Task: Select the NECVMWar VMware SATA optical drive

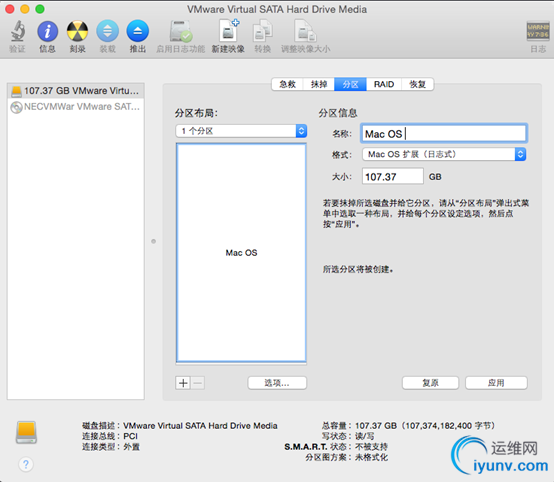Action: tap(76, 107)
